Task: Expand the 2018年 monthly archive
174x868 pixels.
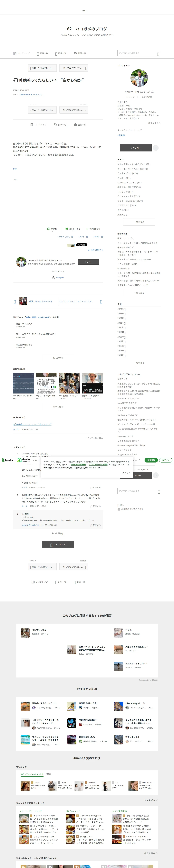Action: click(122, 337)
